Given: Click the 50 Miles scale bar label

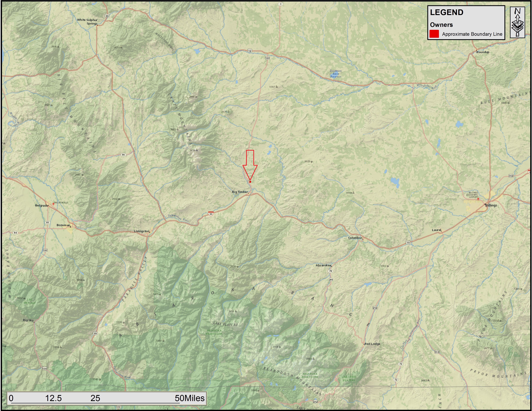Looking at the screenshot, I should (x=190, y=398).
